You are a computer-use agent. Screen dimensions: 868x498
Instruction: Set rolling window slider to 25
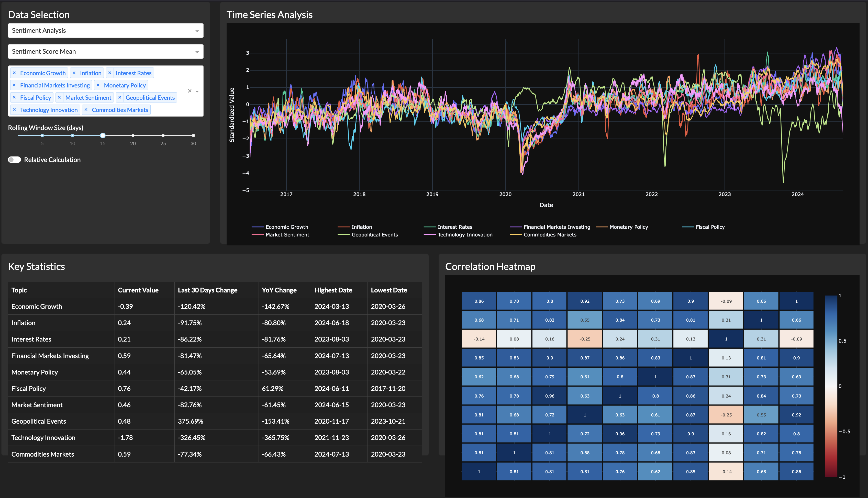(x=163, y=135)
